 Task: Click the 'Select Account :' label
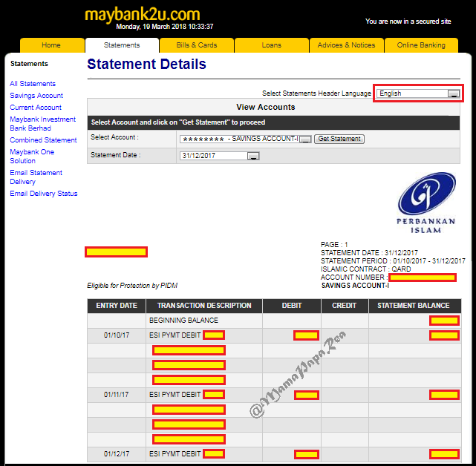(114, 137)
